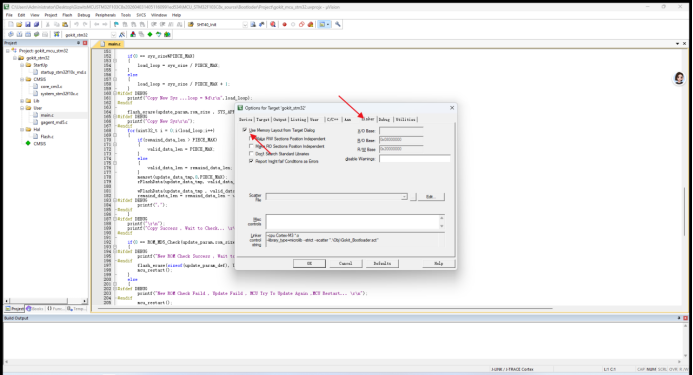Collapse the User folder in tree
The width and height of the screenshot is (693, 375).
[x=22, y=108]
